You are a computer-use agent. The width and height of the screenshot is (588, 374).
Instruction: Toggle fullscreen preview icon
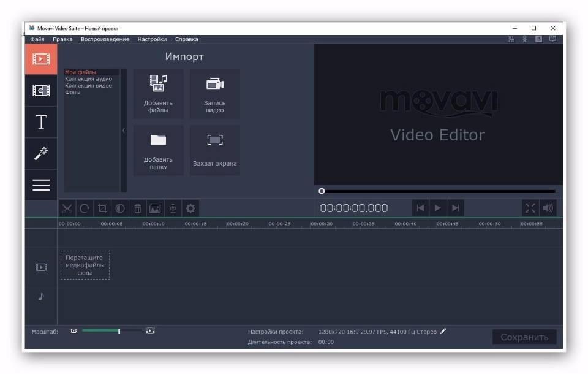530,208
